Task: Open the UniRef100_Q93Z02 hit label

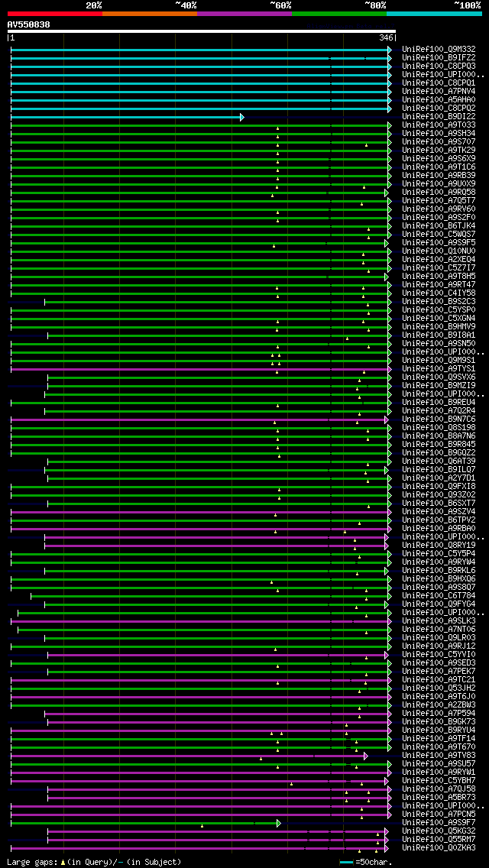Action: pos(439,495)
